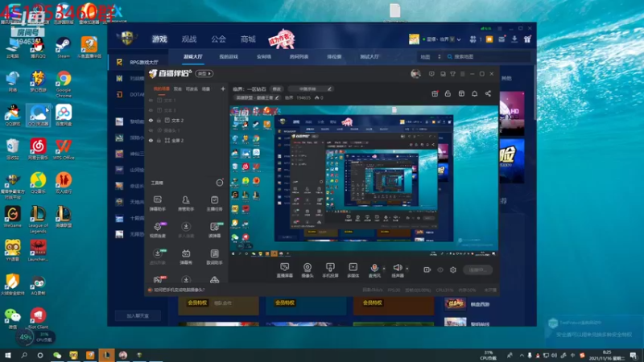Click the start streaming button in bottom bar
This screenshot has height=362, width=644.
(x=477, y=269)
